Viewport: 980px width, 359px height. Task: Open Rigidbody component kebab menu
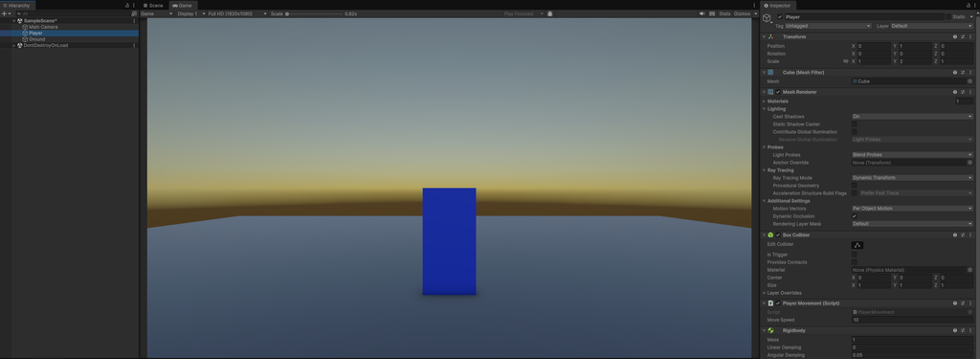[x=970, y=330]
